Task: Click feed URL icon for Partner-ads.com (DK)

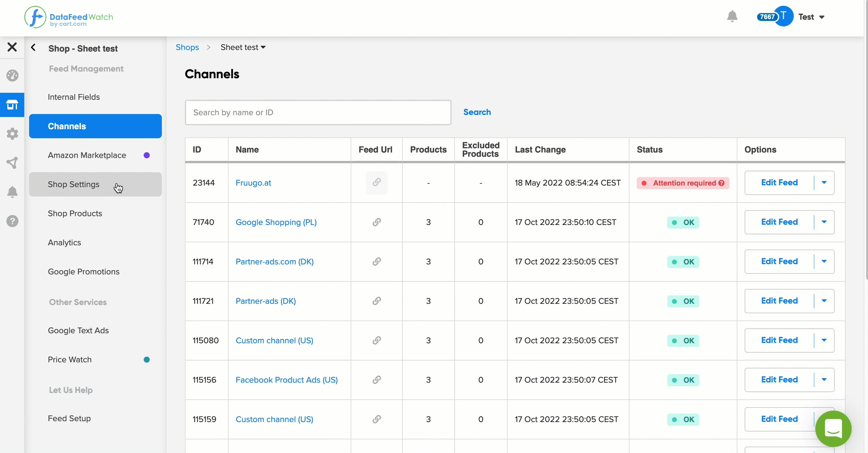Action: [376, 262]
